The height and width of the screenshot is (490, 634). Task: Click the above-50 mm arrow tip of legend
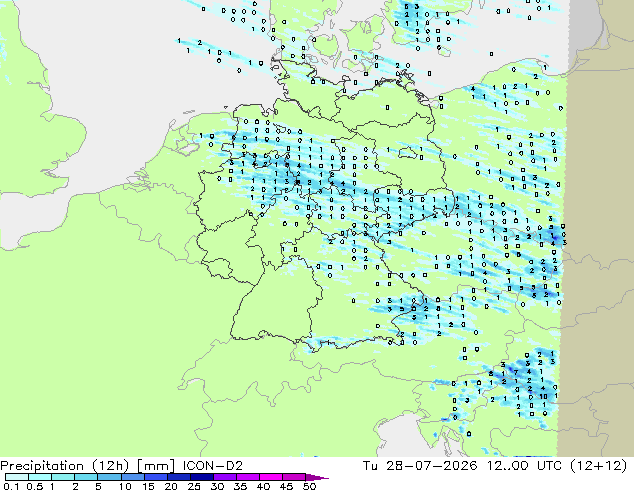coord(317,477)
